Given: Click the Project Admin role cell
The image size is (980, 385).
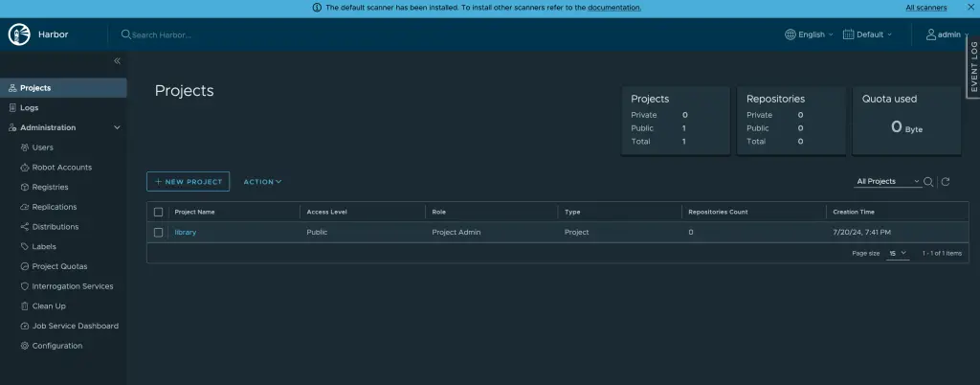Looking at the screenshot, I should click(x=457, y=233).
